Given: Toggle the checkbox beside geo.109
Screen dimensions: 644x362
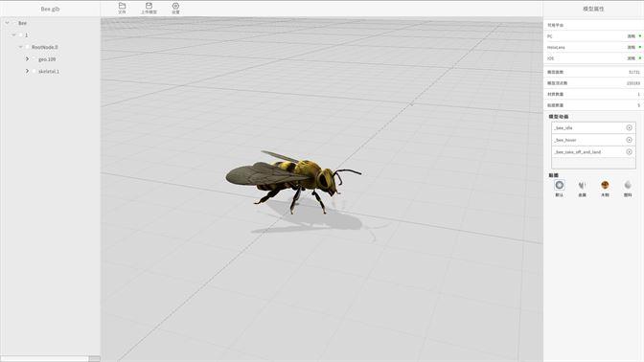Looking at the screenshot, I should point(34,59).
